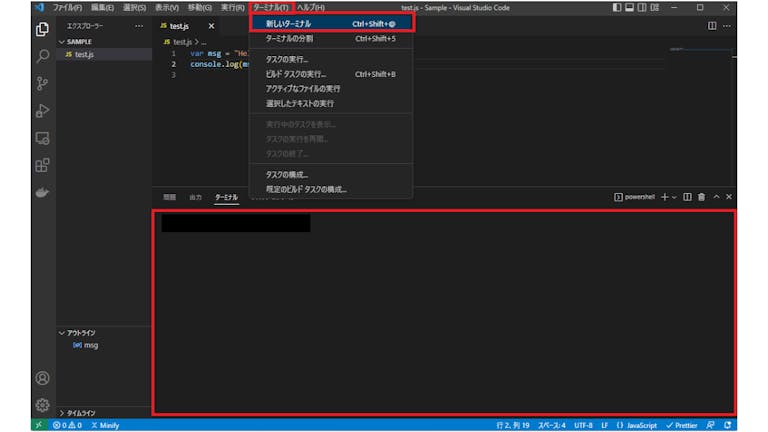Image resolution: width=768 pixels, height=432 pixels.
Task: Open the Accounts icon
Action: (43, 378)
